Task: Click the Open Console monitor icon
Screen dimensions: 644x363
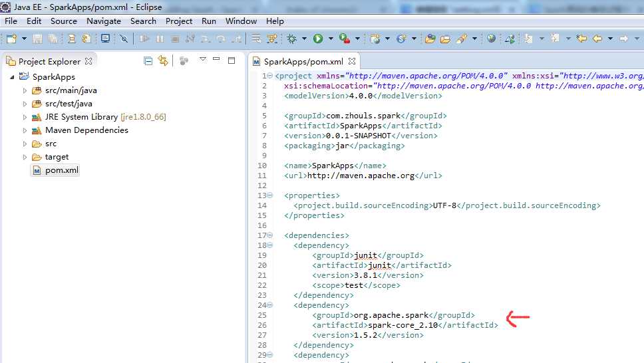Action: (106, 39)
